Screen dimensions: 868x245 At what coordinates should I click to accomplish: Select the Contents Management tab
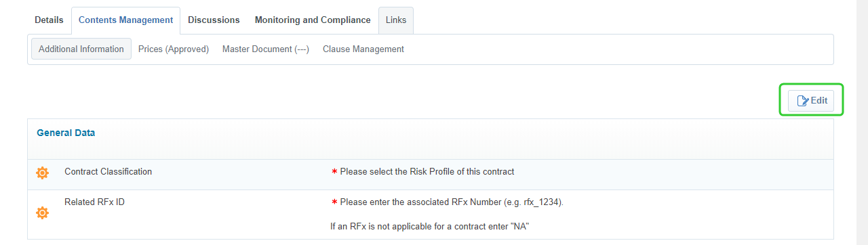click(125, 20)
